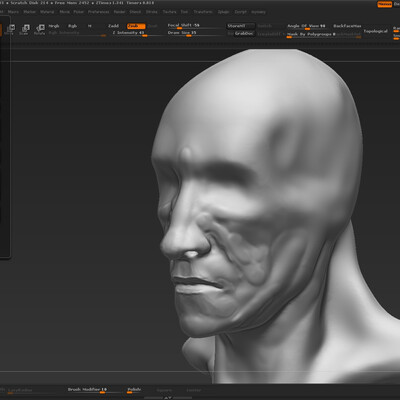Viewport: 400px width, 400px height.
Task: Select the Rotate transform icon
Action: pyautogui.click(x=40, y=29)
